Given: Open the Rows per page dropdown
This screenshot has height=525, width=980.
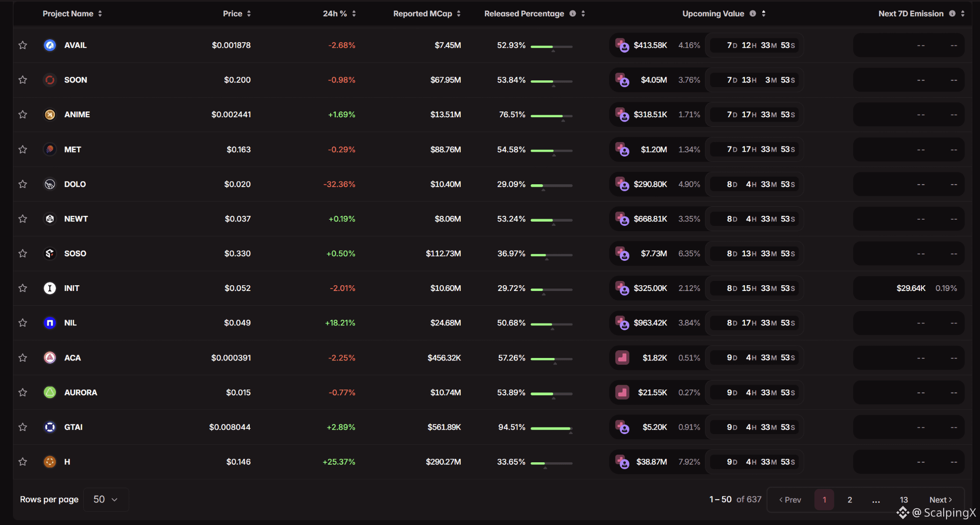Looking at the screenshot, I should pos(106,500).
